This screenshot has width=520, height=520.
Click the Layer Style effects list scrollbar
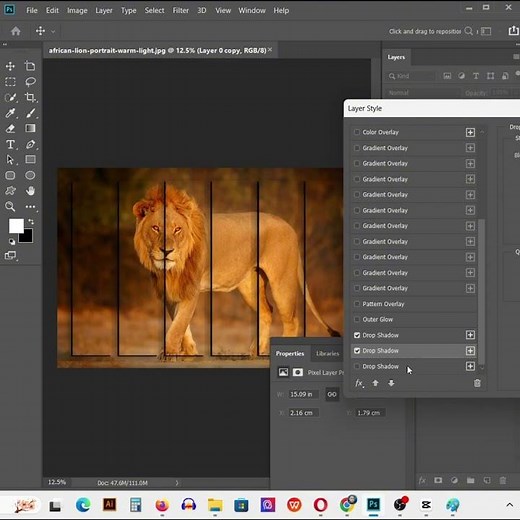tap(481, 292)
